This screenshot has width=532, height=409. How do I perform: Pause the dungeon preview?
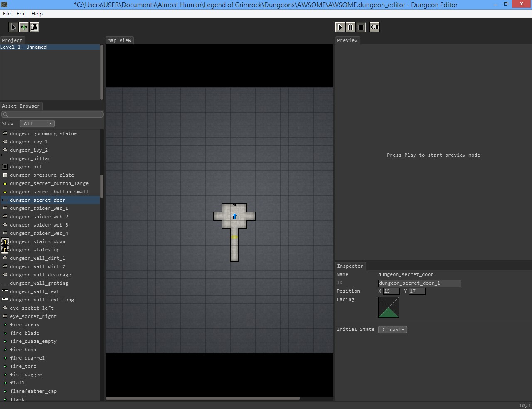point(350,27)
